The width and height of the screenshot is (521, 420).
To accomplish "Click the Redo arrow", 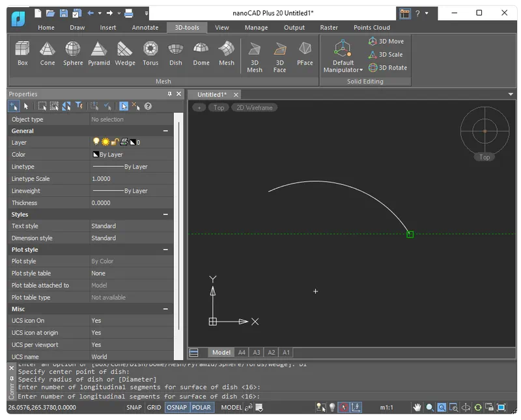I will pos(109,13).
